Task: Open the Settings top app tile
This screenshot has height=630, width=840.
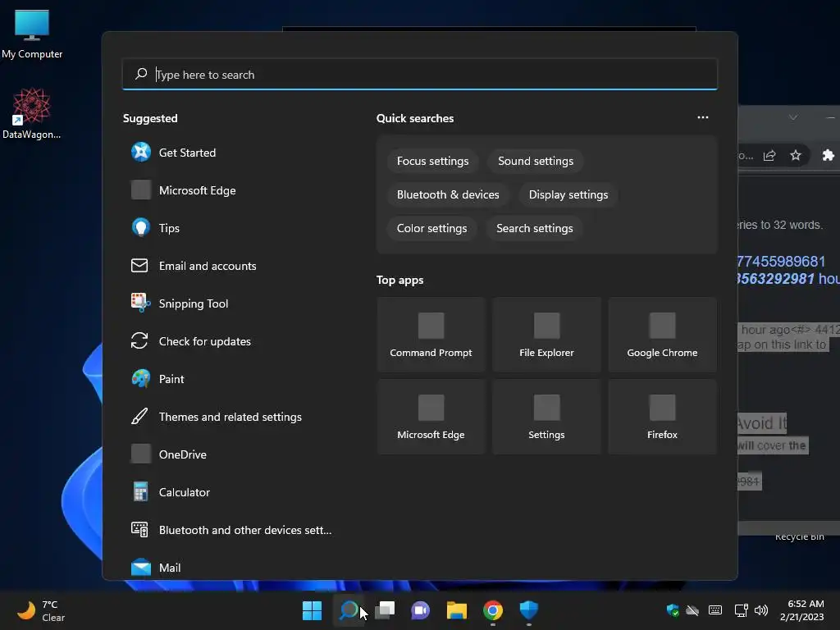Action: 546,417
